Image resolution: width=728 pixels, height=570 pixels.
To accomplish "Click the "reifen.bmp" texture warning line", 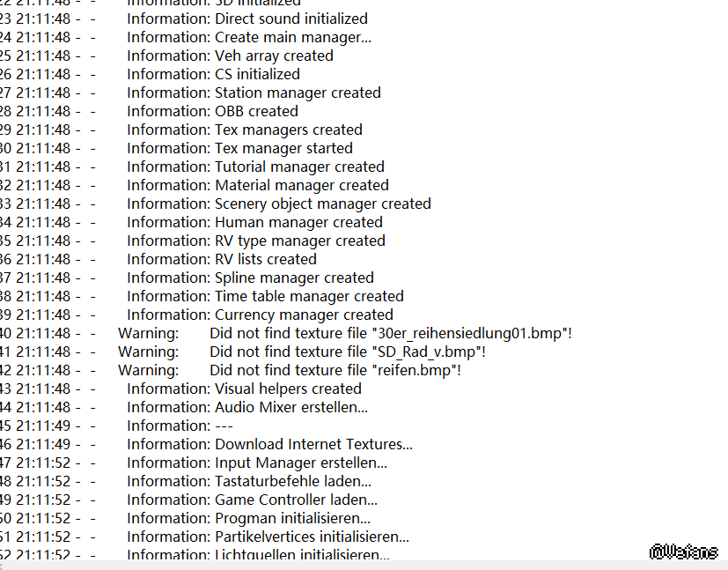I will click(335, 370).
